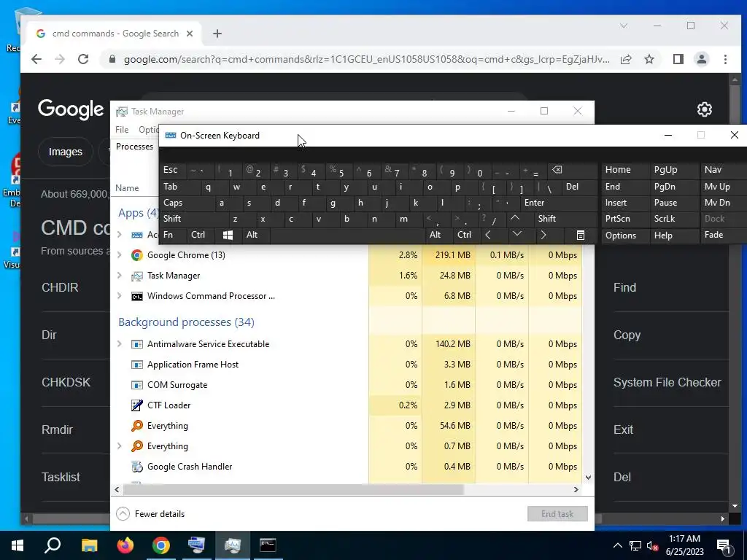Tap the context menu key on On-Screen Keyboard
The height and width of the screenshot is (560, 747).
(x=580, y=236)
